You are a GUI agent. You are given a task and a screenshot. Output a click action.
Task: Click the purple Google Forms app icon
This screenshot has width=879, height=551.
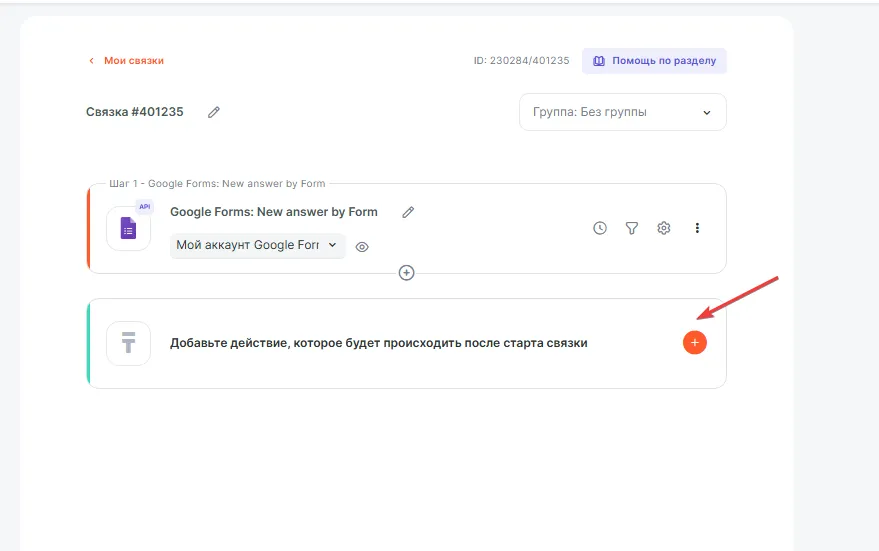tap(128, 229)
